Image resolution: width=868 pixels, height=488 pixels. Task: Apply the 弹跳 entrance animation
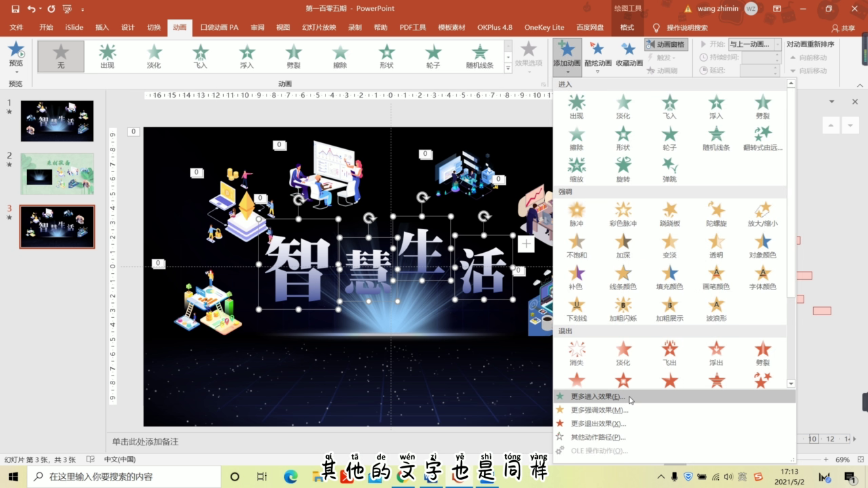pyautogui.click(x=669, y=169)
